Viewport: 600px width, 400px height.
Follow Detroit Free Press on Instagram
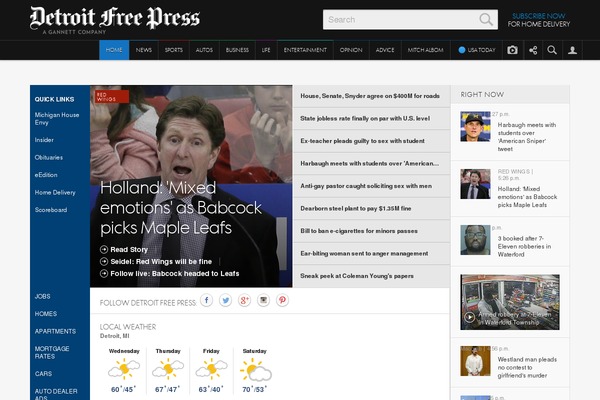pyautogui.click(x=263, y=300)
